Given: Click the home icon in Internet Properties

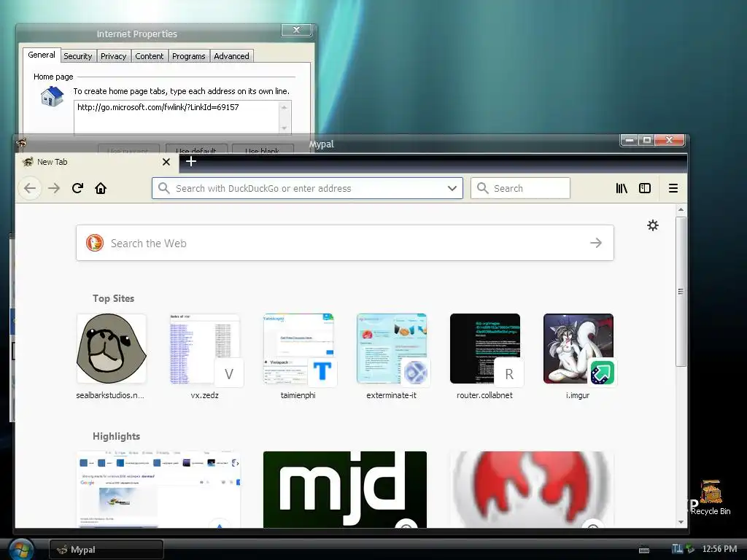Looking at the screenshot, I should (52, 96).
